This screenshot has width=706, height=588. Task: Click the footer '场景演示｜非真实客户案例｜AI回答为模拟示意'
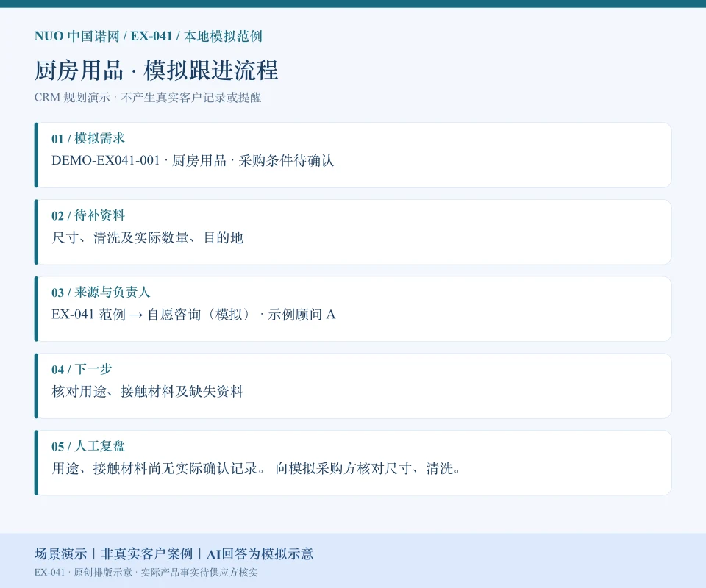click(174, 553)
